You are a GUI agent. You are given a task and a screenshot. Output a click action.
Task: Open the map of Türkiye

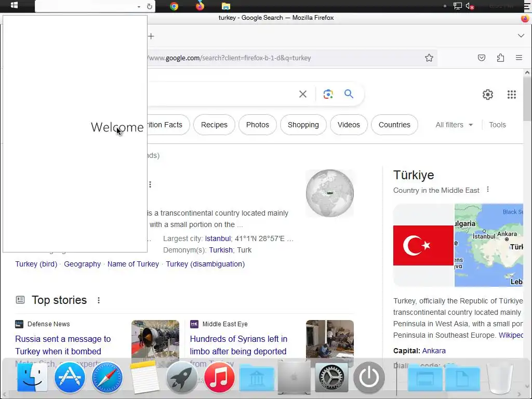tap(488, 245)
